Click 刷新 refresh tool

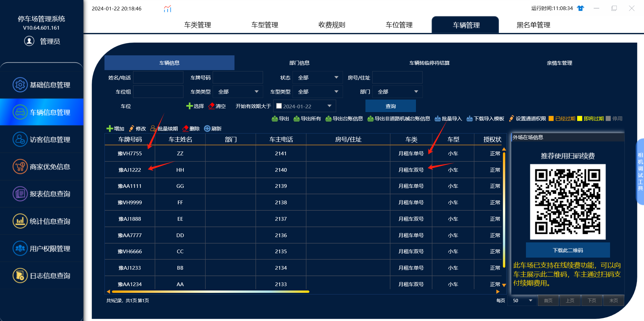(x=213, y=128)
